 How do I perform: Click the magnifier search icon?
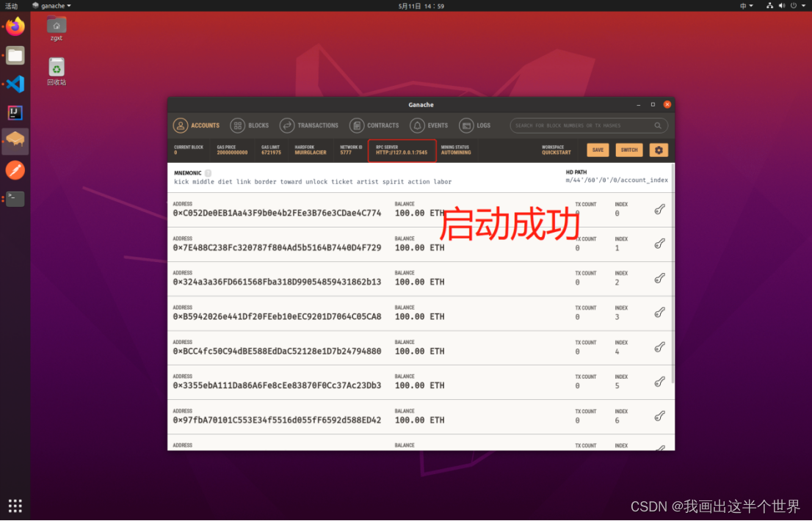pos(658,125)
